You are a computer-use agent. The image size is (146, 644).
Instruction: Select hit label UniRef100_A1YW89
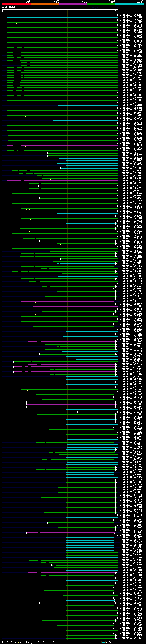131,115
